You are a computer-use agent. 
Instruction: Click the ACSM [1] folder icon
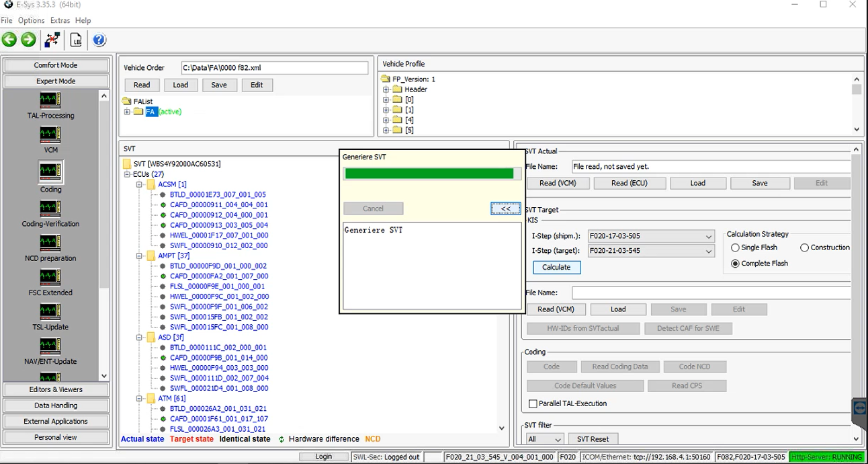point(151,184)
